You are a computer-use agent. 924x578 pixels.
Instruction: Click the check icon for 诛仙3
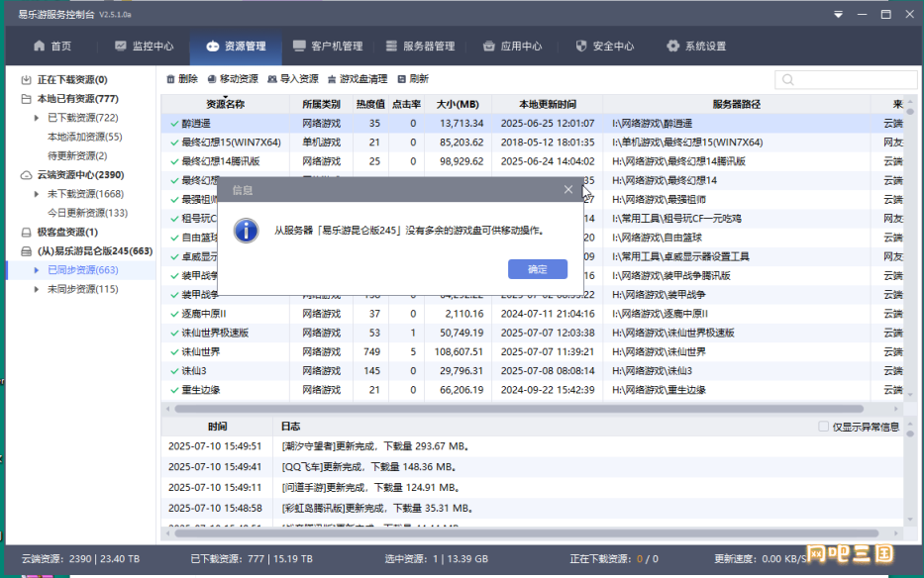[x=174, y=371]
